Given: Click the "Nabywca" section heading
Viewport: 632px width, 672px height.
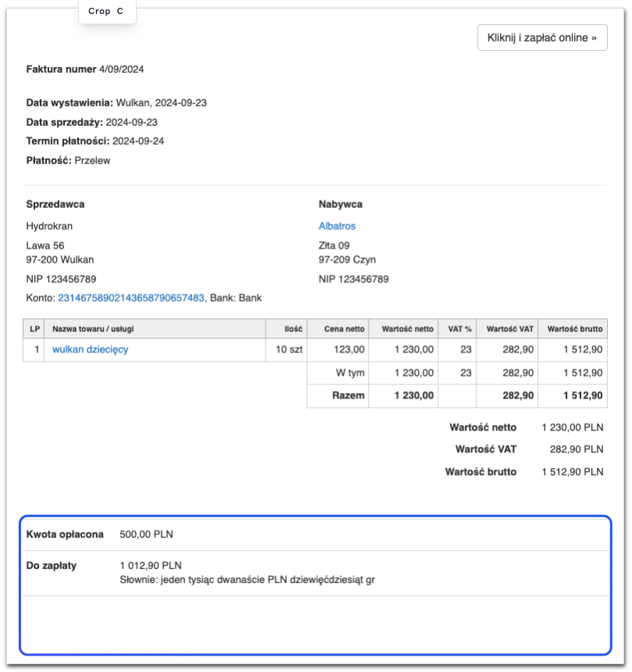Looking at the screenshot, I should (341, 204).
